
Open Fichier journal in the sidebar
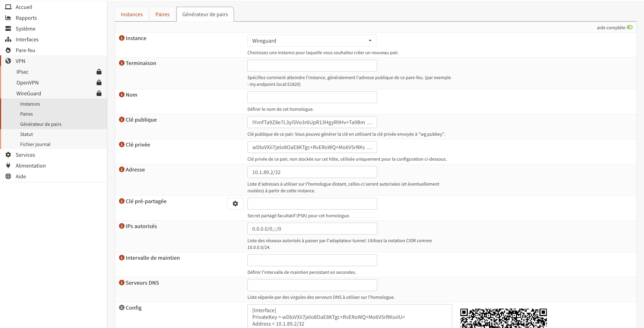click(35, 144)
